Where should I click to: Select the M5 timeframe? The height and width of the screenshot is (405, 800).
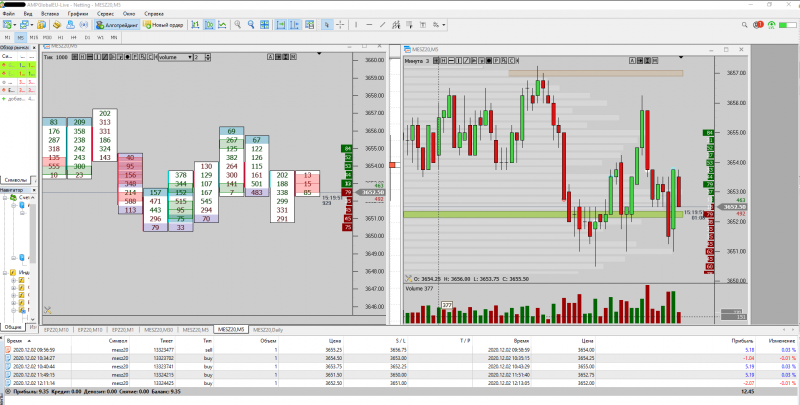[x=20, y=37]
